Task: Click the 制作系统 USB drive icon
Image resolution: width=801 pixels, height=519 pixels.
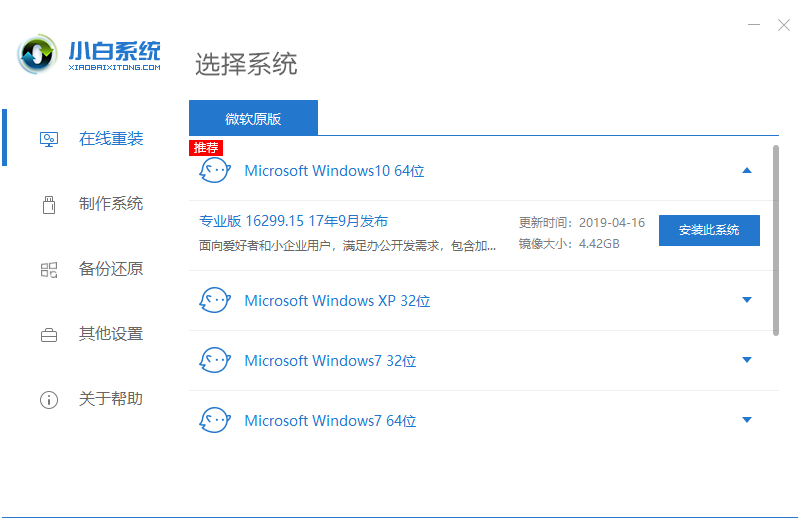Action: click(48, 204)
